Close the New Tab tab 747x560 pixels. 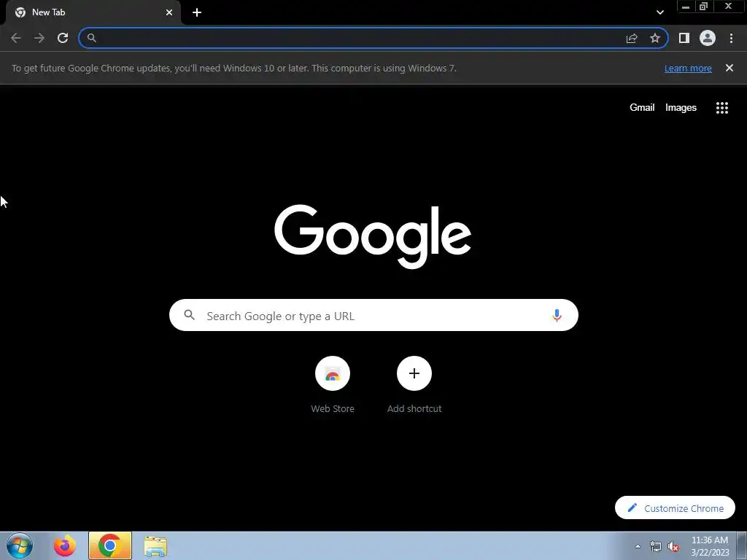[169, 12]
